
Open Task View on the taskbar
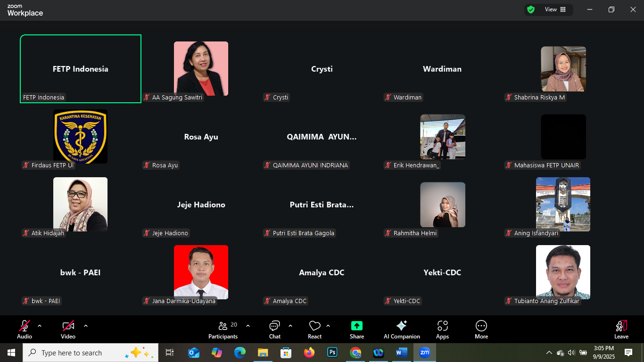click(170, 353)
